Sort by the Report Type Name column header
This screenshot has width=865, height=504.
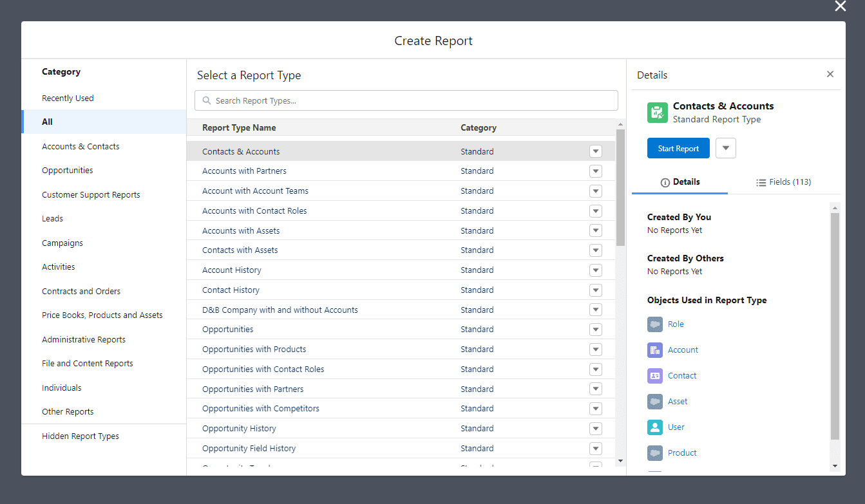[239, 128]
